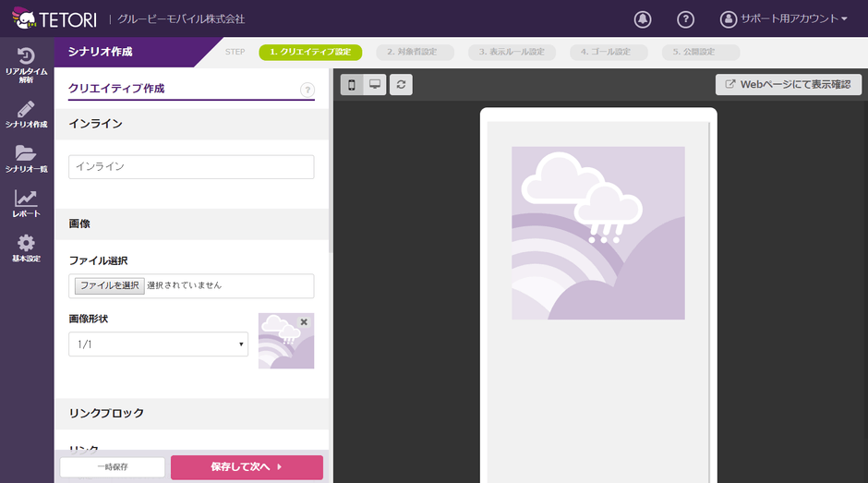Open the help question mark in header
Image resolution: width=868 pixels, height=483 pixels.
685,19
